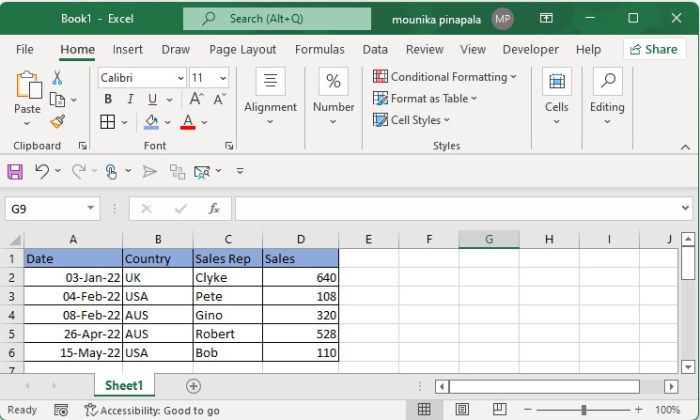Toggle Bold formatting
700x420 pixels.
pos(107,99)
